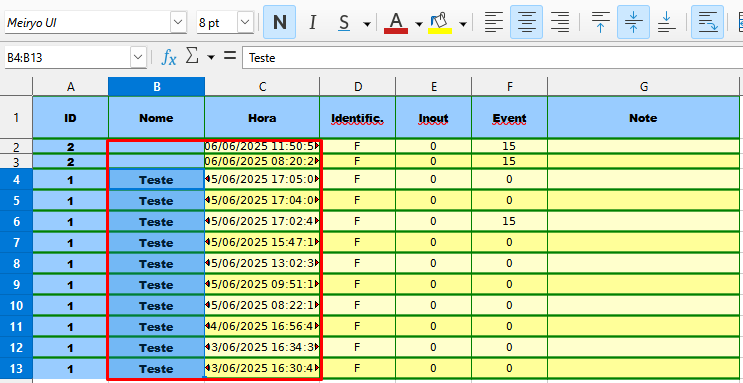The width and height of the screenshot is (743, 383).
Task: Select column D header
Action: 358,86
